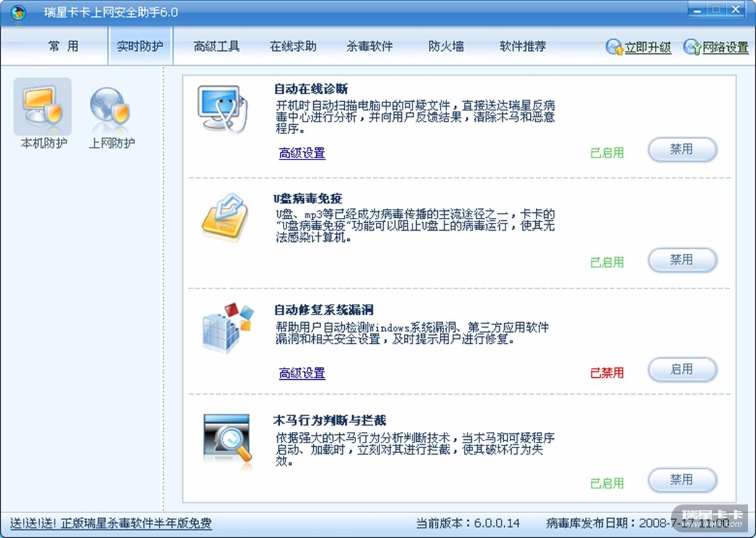Select the 本机防护 monitor icon

(43, 106)
